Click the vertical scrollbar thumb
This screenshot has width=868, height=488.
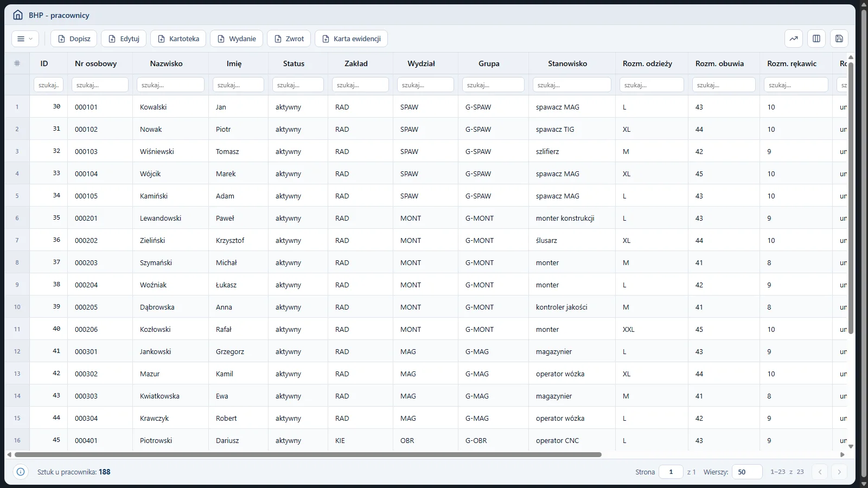tap(851, 198)
